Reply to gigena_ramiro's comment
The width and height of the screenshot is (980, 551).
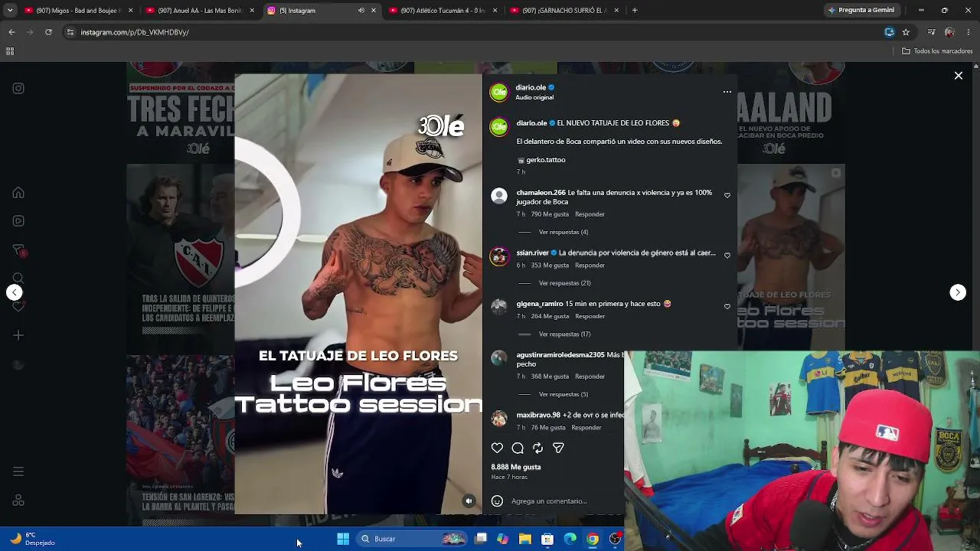pyautogui.click(x=590, y=317)
